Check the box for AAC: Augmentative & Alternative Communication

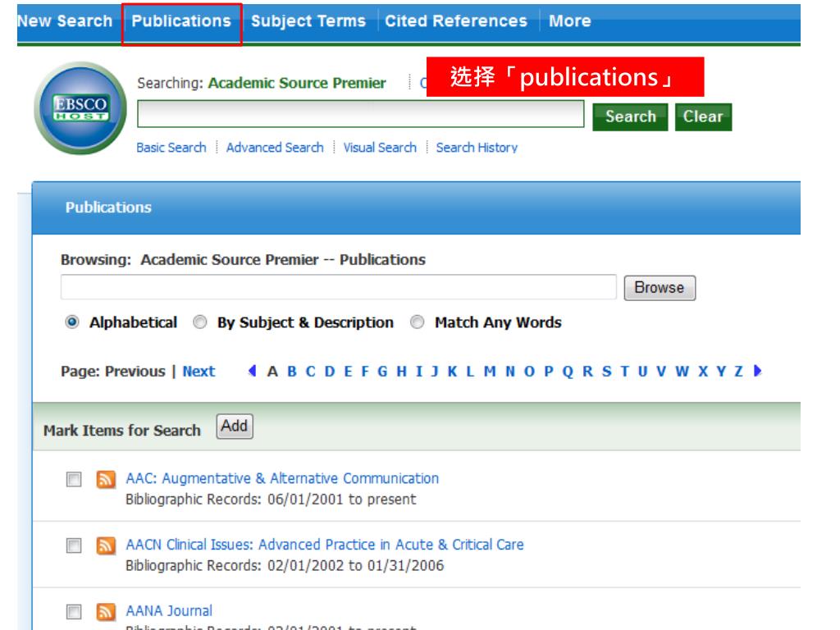pos(74,479)
